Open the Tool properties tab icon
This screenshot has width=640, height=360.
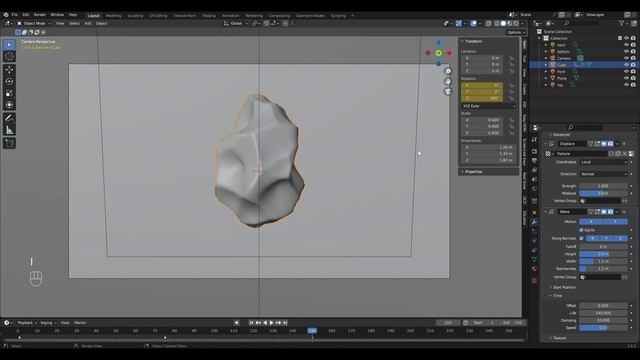pos(534,140)
